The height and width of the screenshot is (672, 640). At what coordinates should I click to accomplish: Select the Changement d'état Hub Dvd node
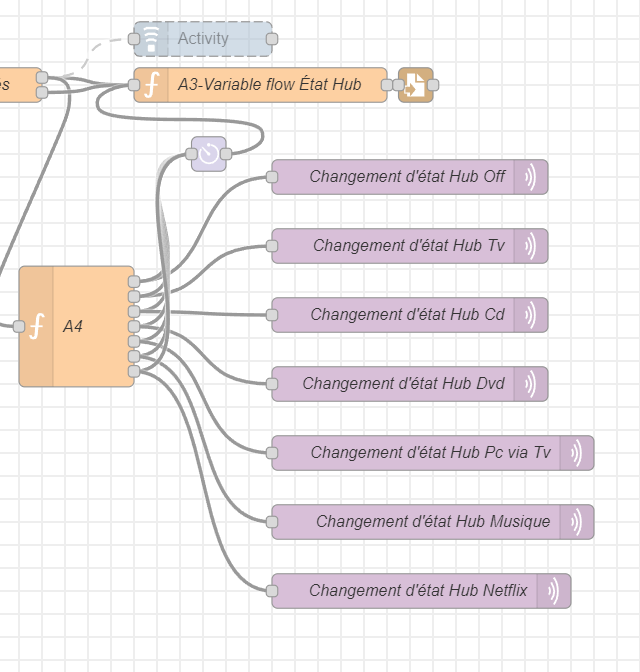[x=410, y=384]
